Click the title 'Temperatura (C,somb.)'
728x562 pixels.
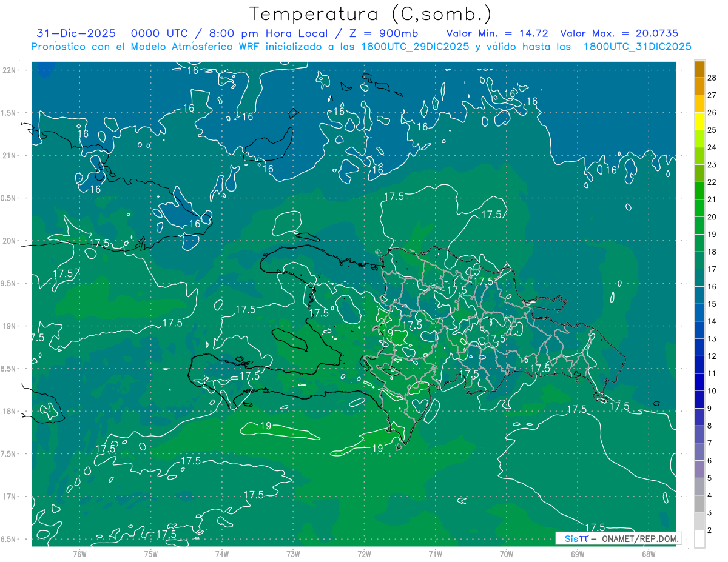click(x=371, y=15)
